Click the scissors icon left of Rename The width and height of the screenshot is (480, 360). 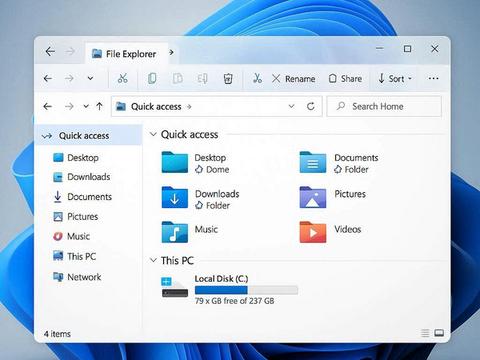257,78
